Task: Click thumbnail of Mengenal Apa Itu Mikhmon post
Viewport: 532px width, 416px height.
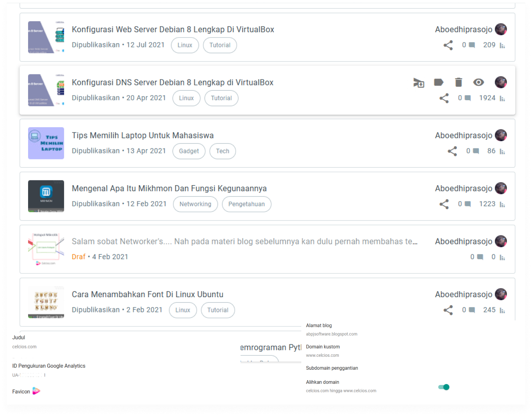Action: click(46, 196)
